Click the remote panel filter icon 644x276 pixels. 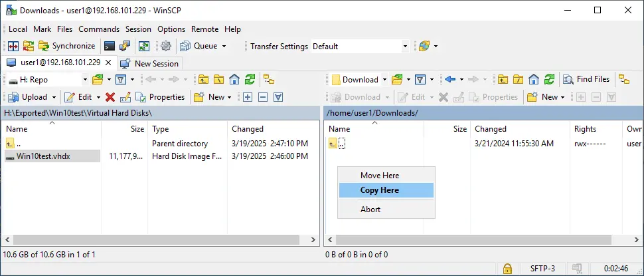point(420,79)
